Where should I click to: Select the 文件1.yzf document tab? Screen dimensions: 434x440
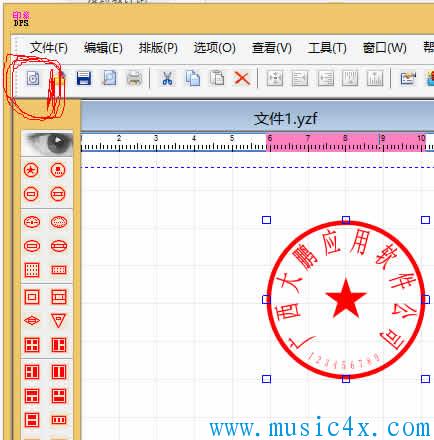point(285,119)
